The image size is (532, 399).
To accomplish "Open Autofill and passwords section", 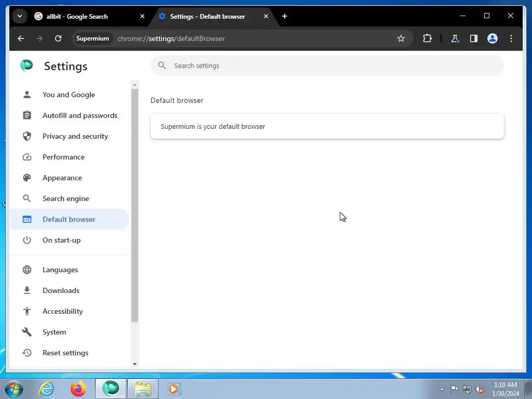I will (x=69, y=115).
